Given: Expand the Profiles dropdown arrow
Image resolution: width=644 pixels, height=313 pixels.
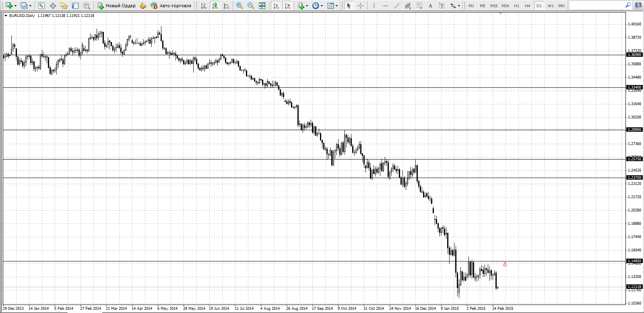Looking at the screenshot, I should [30, 6].
